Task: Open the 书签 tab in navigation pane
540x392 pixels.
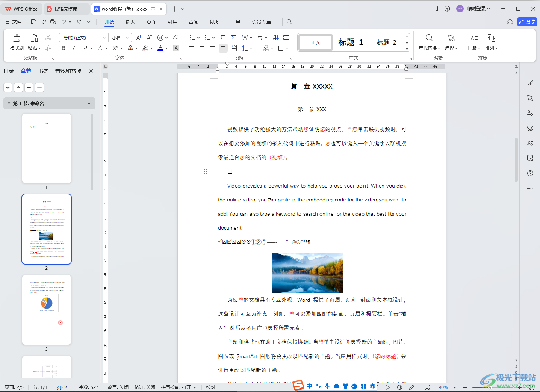Action: [x=43, y=71]
